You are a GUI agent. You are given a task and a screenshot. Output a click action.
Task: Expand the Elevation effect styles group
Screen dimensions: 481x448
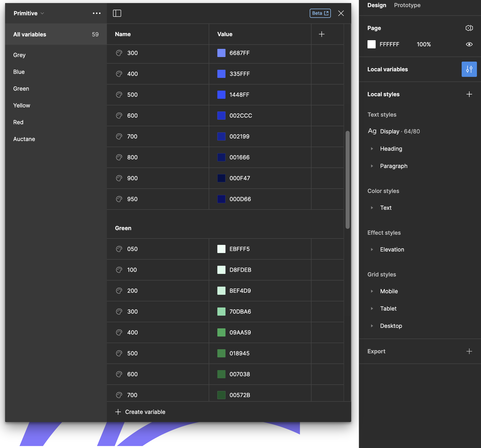point(372,249)
